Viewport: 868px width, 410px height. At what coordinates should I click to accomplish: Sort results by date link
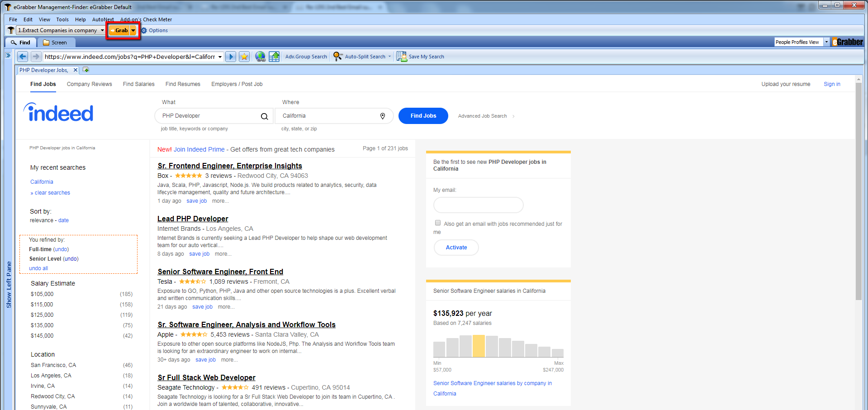pyautogui.click(x=63, y=220)
